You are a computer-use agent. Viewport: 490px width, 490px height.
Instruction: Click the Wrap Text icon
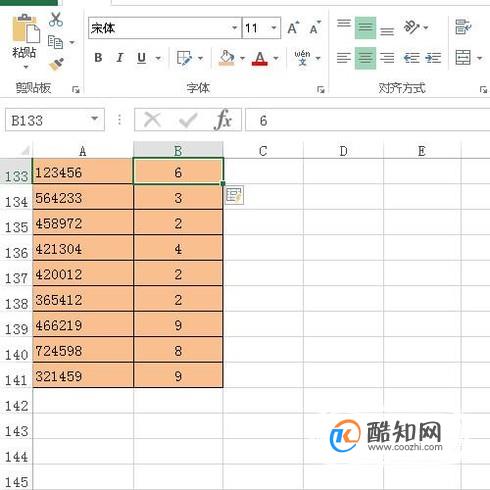(463, 27)
